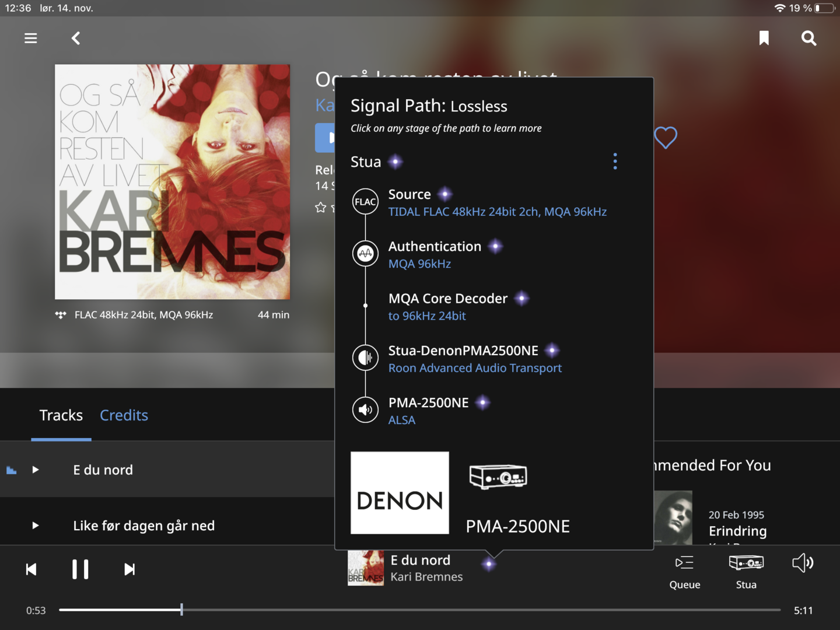Screen dimensions: 840x630
Task: Open bookmarks with the bookmark icon
Action: 764,38
